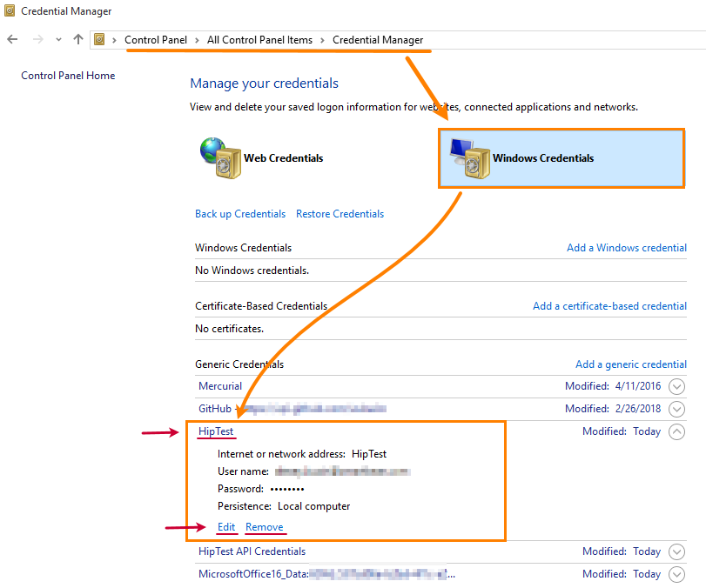Expand the HipTest API Credentials entry
Image resolution: width=706 pixels, height=588 pixels.
(677, 551)
